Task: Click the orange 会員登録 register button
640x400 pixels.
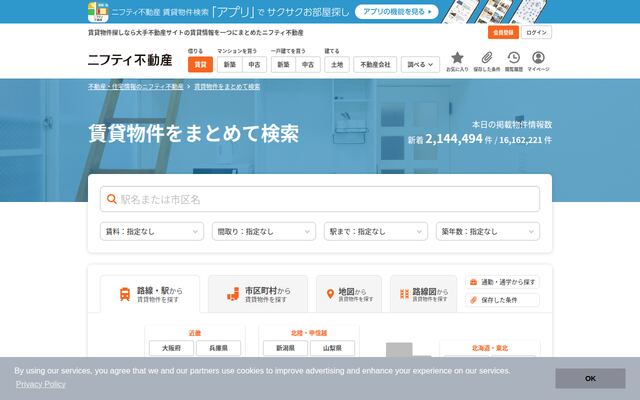Action: point(503,32)
